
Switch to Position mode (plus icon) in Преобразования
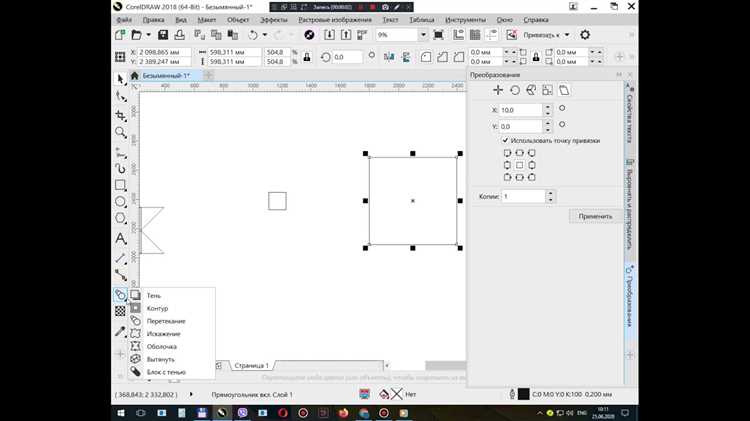(498, 90)
